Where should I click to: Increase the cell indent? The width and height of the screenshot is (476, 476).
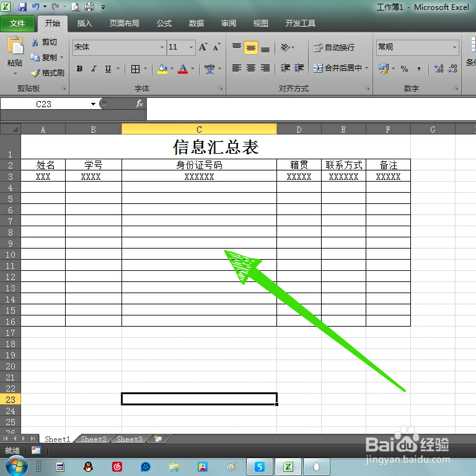pos(299,68)
